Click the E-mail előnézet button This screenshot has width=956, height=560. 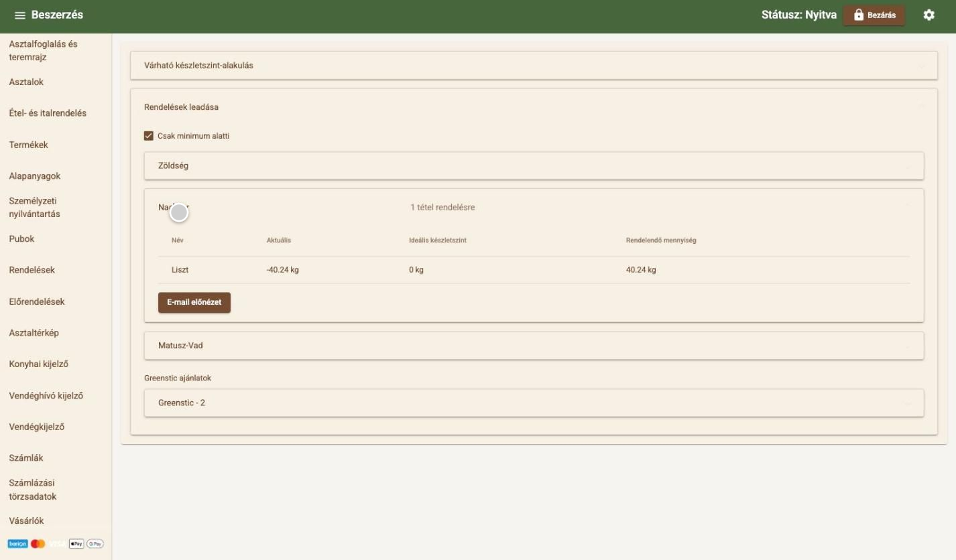[x=194, y=302]
